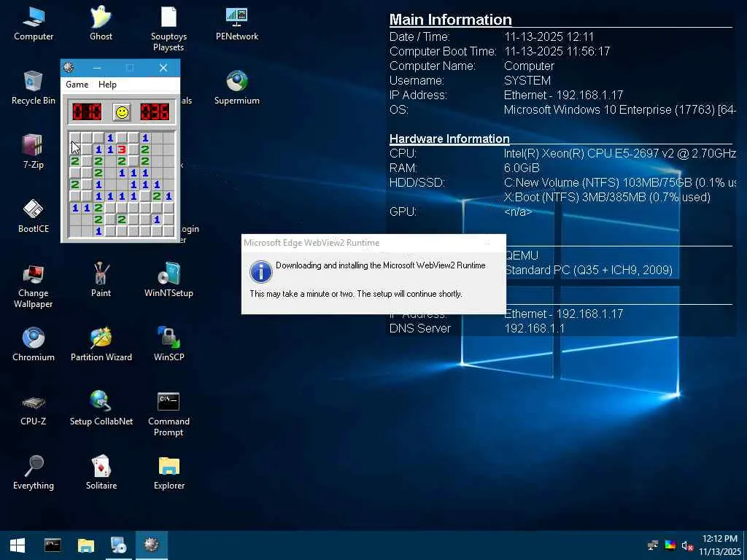Launch Paint from the desktop
Viewport: 747px width, 560px height.
pos(101,280)
